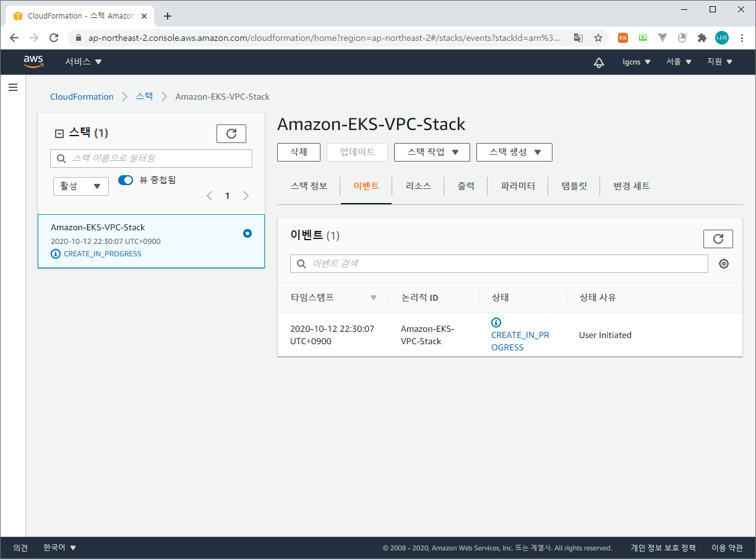Viewport: 756px width, 559px height.
Task: Bookmark this page with star icon
Action: pos(598,38)
